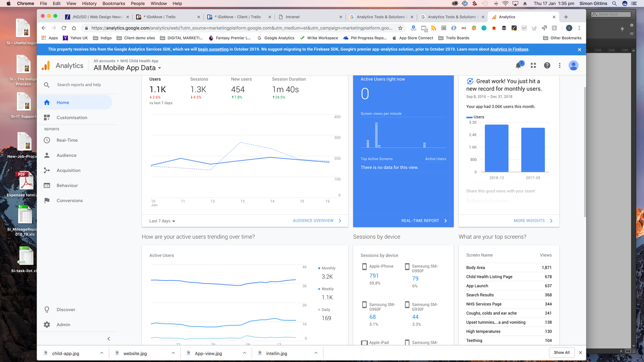The image size is (644, 362).
Task: Expand website.jpg download options
Action: coord(173,353)
